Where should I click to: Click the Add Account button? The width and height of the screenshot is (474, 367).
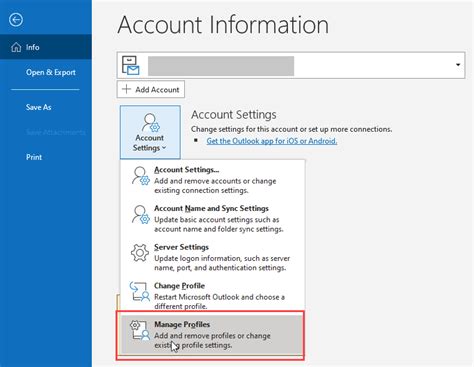[151, 89]
